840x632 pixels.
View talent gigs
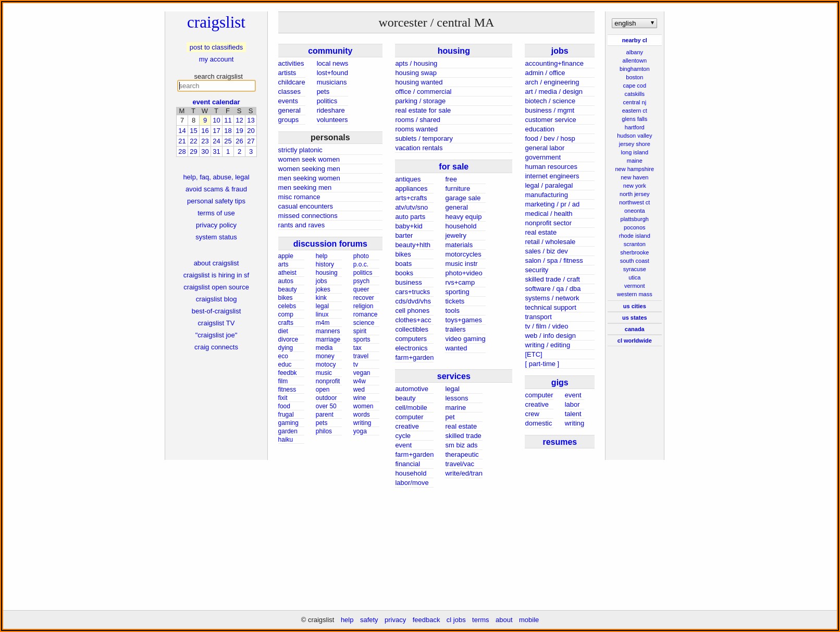573,414
